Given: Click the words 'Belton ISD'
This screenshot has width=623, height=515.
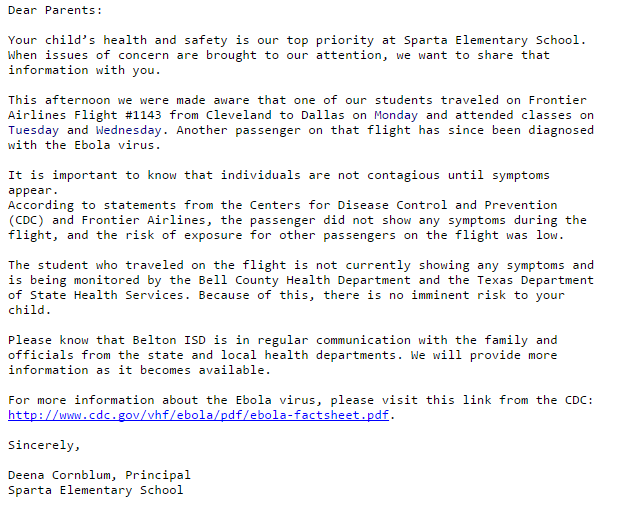Looking at the screenshot, I should (x=169, y=340).
